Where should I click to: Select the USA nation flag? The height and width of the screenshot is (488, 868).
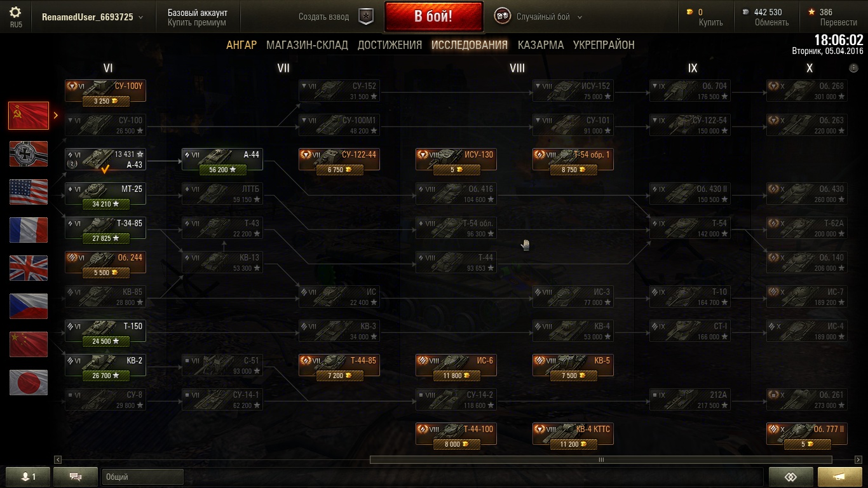29,192
